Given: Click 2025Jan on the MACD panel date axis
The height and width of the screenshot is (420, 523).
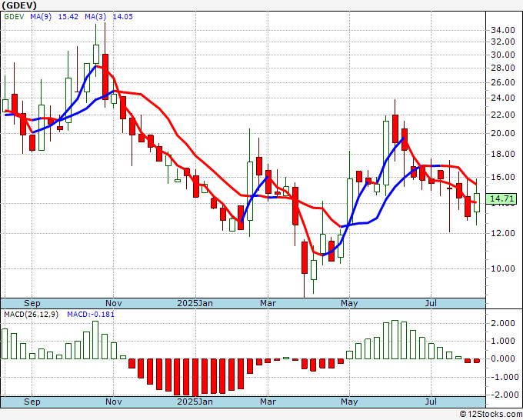Looking at the screenshot, I should click(195, 402).
